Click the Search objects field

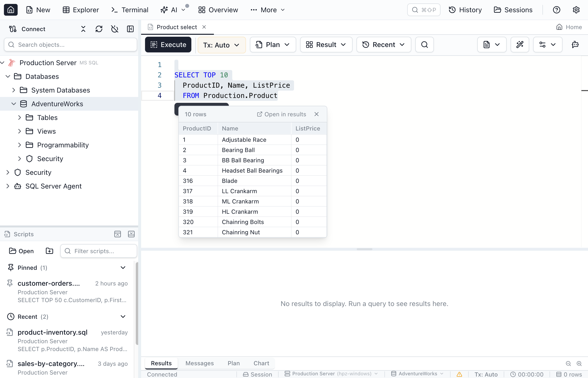(x=71, y=45)
